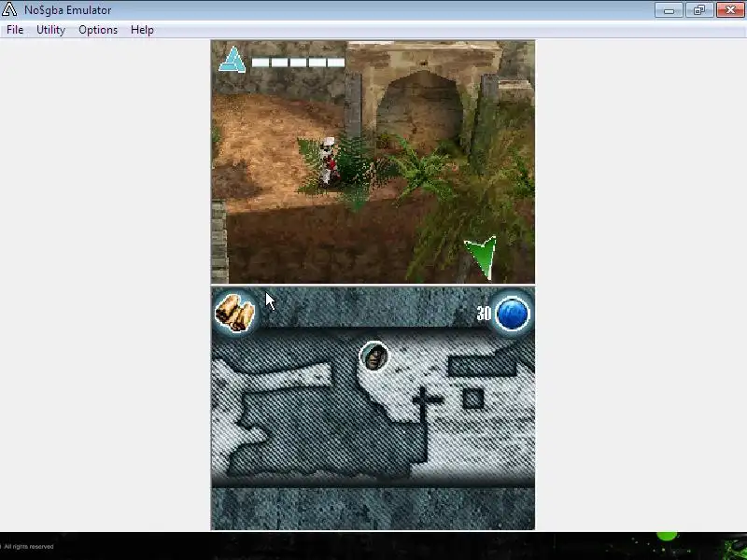Screen dimensions: 747x560
Task: Minimize the No$gba Emulator window
Action: coord(669,10)
